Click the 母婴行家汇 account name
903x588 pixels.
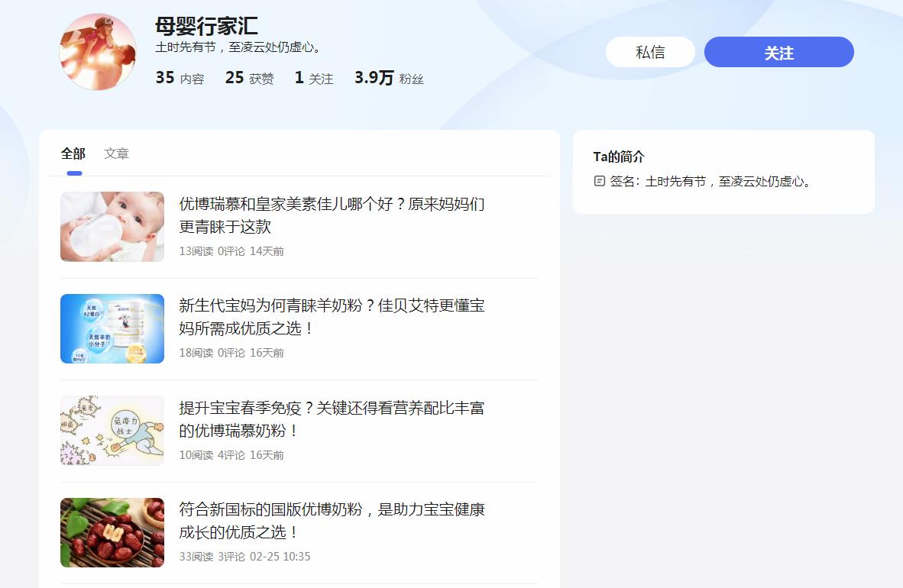click(x=206, y=26)
